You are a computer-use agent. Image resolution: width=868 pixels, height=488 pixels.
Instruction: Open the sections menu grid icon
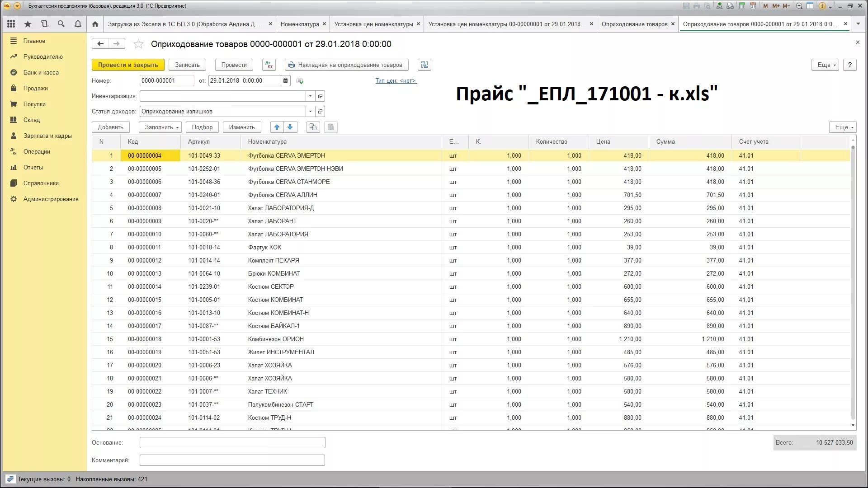11,24
